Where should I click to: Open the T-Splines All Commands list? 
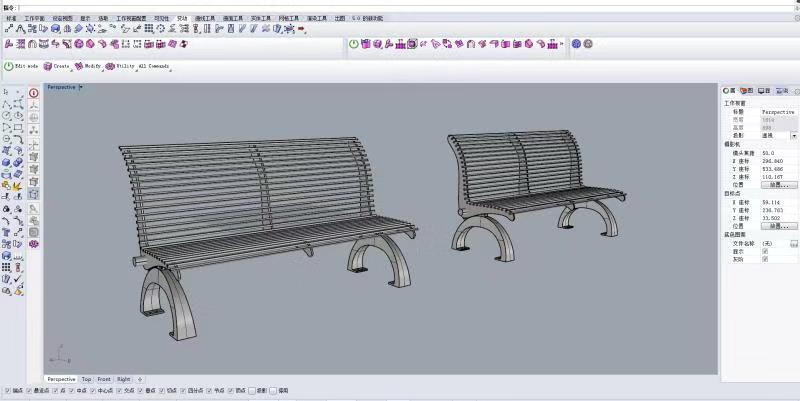[x=154, y=66]
